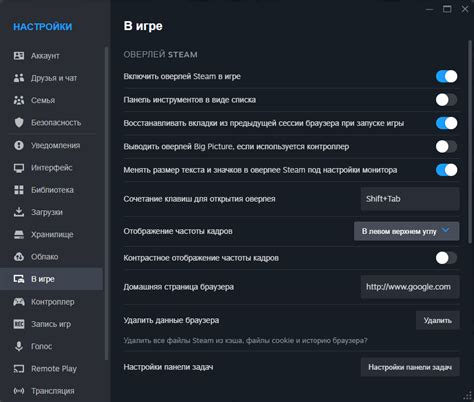The image size is (474, 402).
Task: Click the НАСТРОЙКИ heading text
Action: (x=43, y=27)
